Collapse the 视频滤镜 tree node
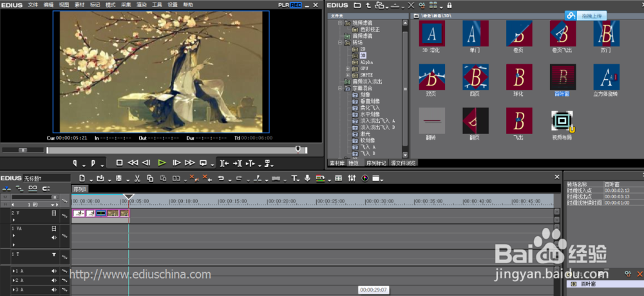644x296 pixels. coord(340,23)
